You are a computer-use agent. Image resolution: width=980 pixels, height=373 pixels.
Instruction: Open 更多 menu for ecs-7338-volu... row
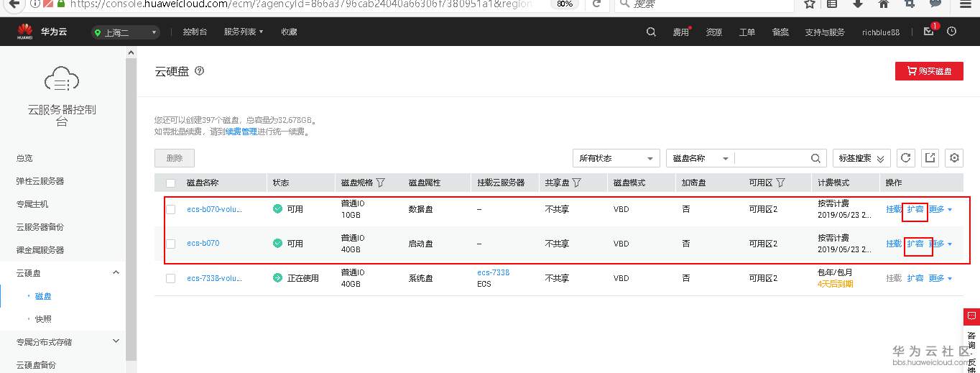pyautogui.click(x=940, y=278)
